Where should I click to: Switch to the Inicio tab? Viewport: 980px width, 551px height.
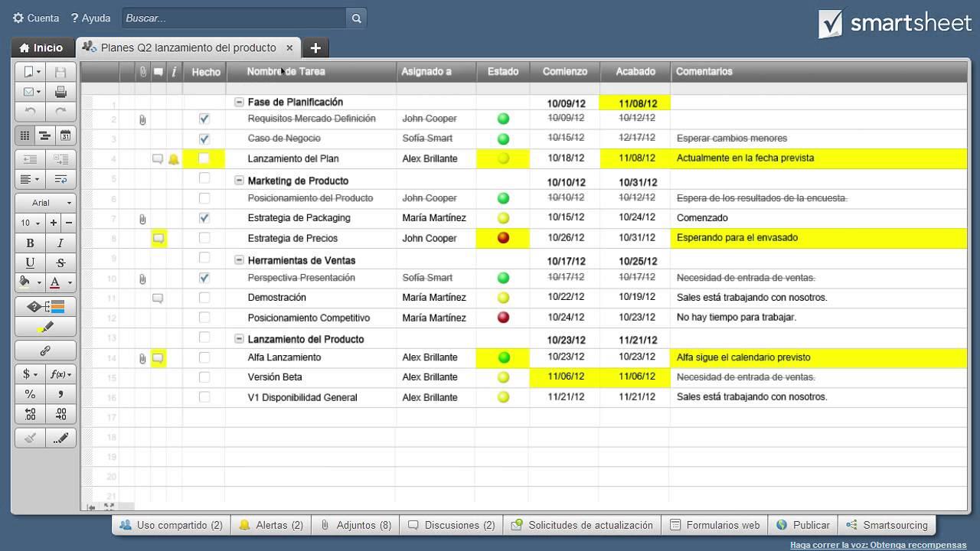(x=42, y=47)
